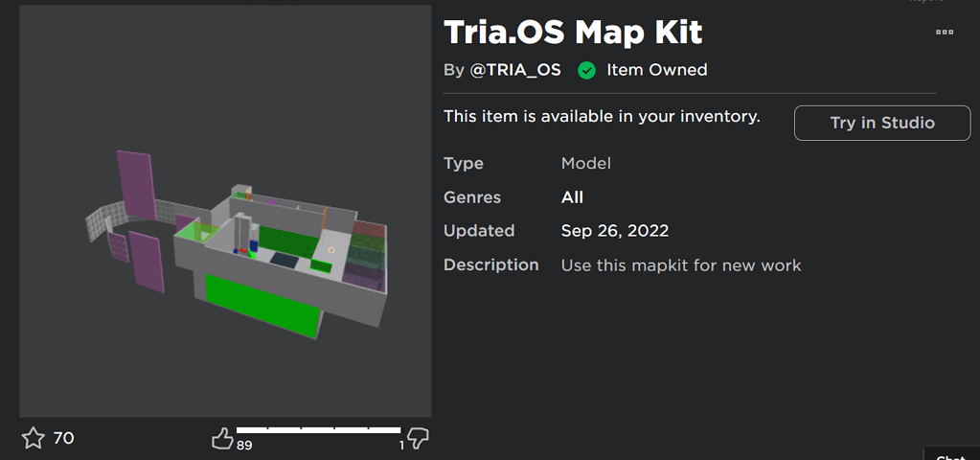This screenshot has width=980, height=460.
Task: Click the downvote count 1
Action: point(401,446)
